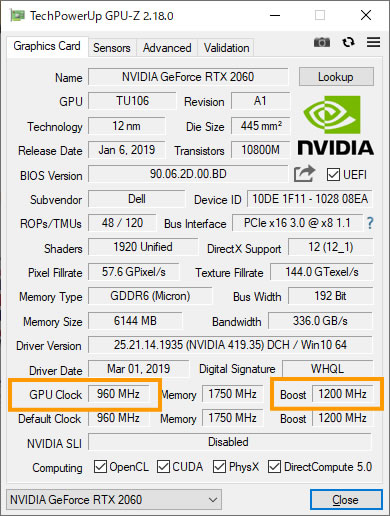The image size is (390, 516).
Task: Click the Close button
Action: coord(346,499)
